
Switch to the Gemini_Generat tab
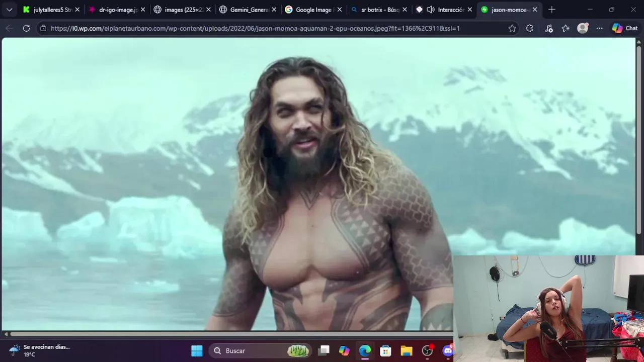pyautogui.click(x=247, y=10)
